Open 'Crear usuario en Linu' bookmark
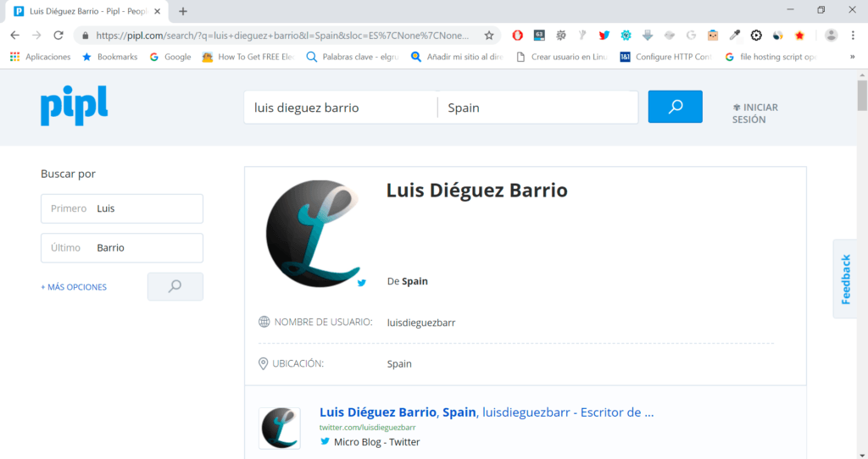Viewport: 868px width, 459px height. tap(562, 57)
